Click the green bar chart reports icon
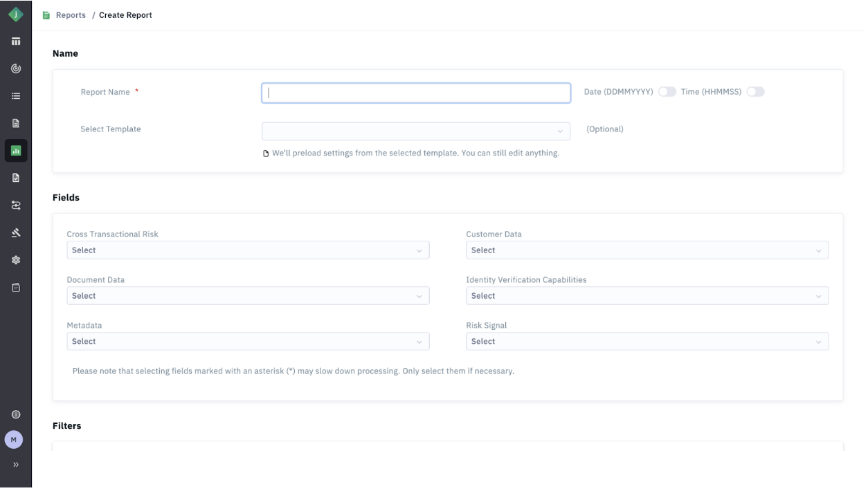This screenshot has height=491, width=868. point(15,151)
